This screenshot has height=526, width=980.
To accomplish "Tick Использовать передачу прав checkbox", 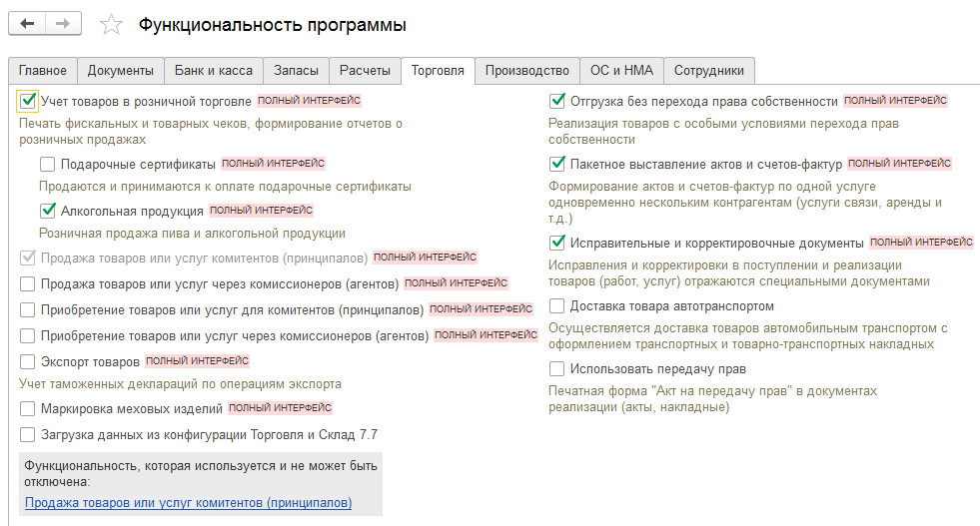I will tap(557, 368).
